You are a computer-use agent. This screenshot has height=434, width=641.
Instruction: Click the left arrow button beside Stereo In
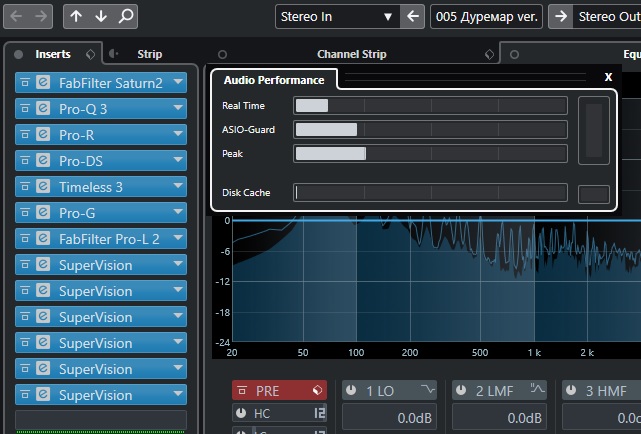[x=412, y=16]
